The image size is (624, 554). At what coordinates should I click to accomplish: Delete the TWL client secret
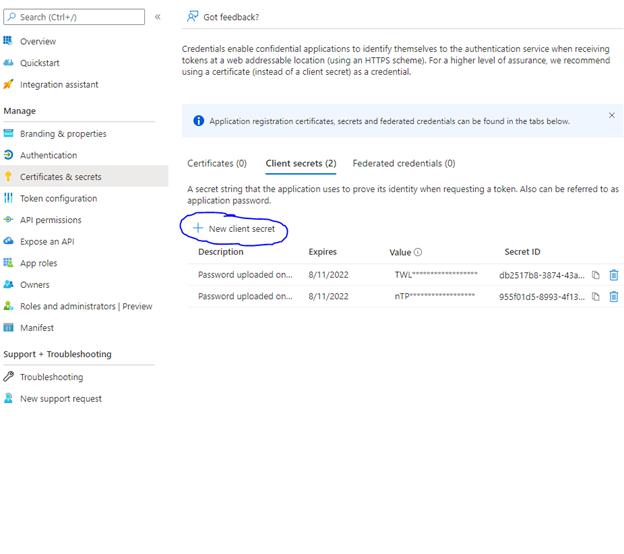(614, 275)
